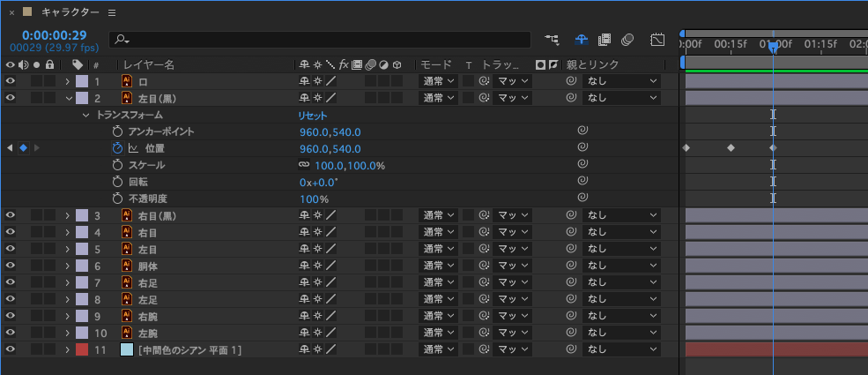Open the キャラクター panel menu
The height and width of the screenshot is (375, 868).
coord(111,12)
